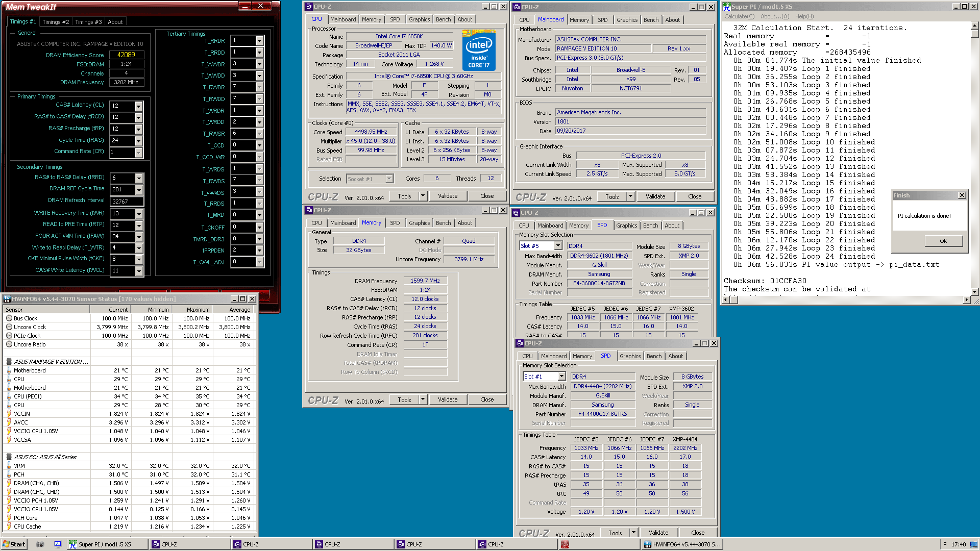Viewport: 980px width, 551px height.
Task: Open the Socket #1 selection dropdown in CPU-Z
Action: pos(389,179)
